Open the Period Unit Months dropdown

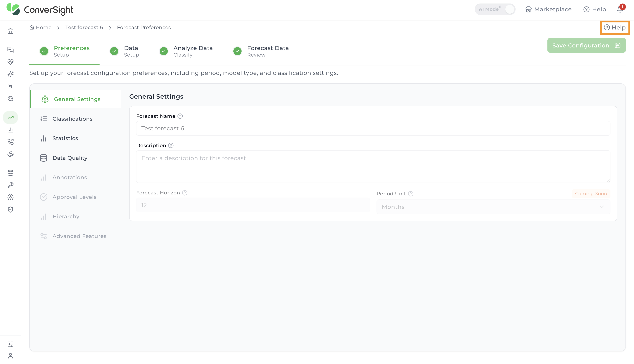493,207
